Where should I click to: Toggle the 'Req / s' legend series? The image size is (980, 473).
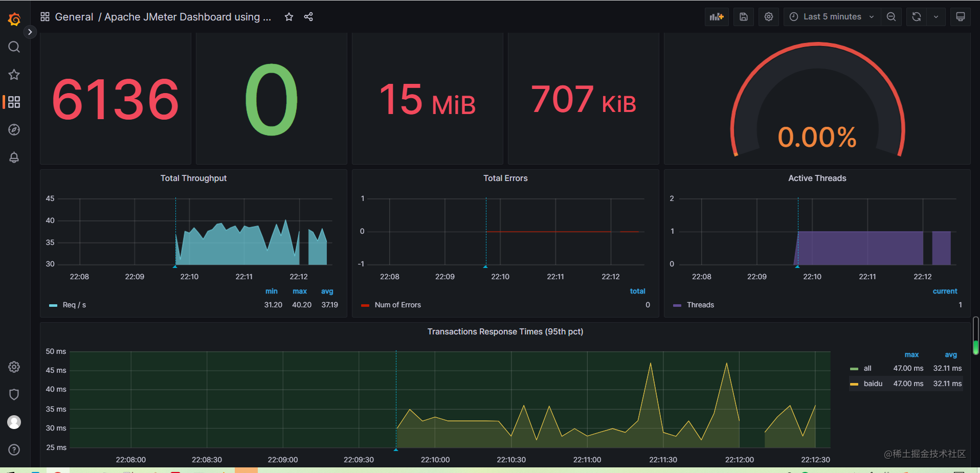(74, 304)
